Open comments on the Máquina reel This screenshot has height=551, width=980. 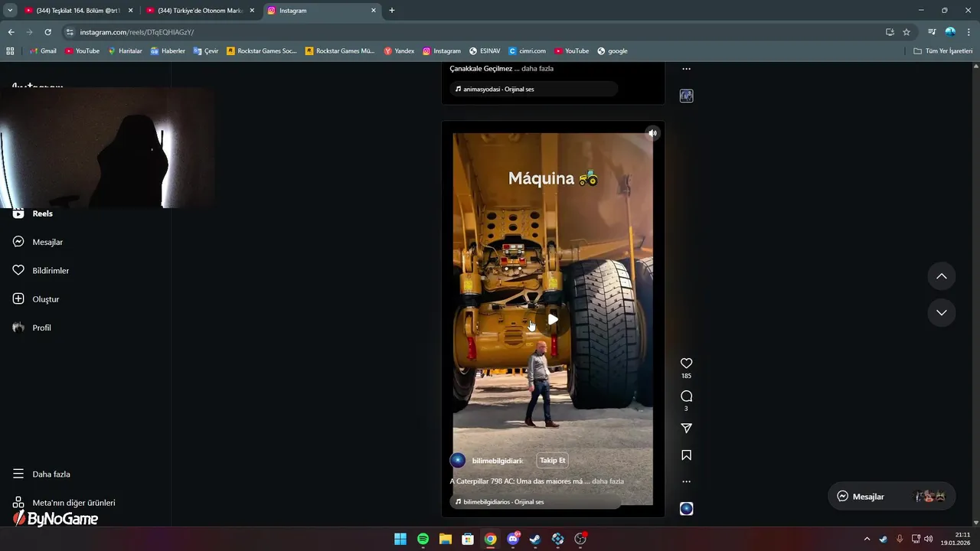[686, 396]
